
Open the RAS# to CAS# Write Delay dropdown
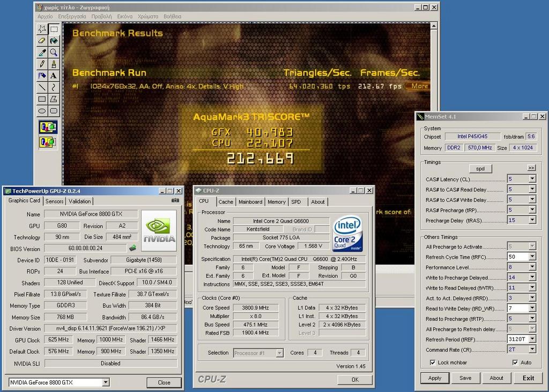[532, 199]
